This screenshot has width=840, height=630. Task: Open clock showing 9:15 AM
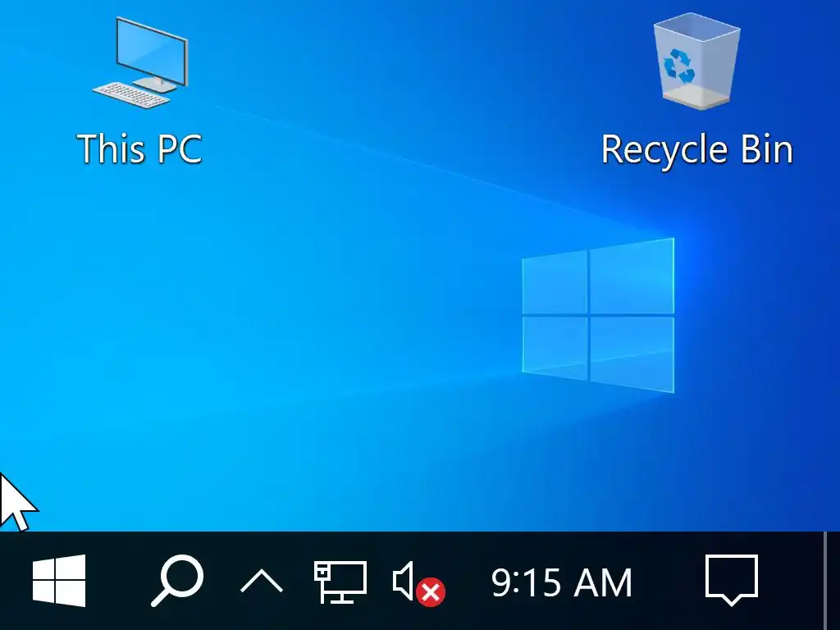[562, 583]
